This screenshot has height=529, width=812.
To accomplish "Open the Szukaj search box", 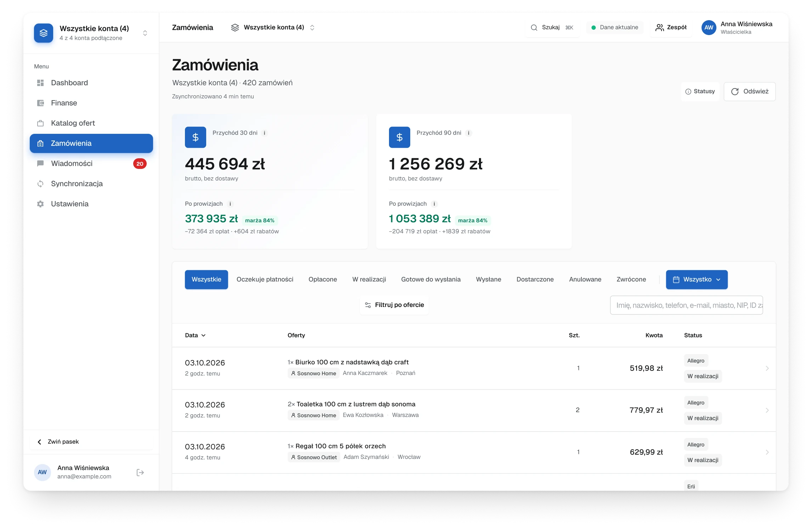I will (x=553, y=28).
